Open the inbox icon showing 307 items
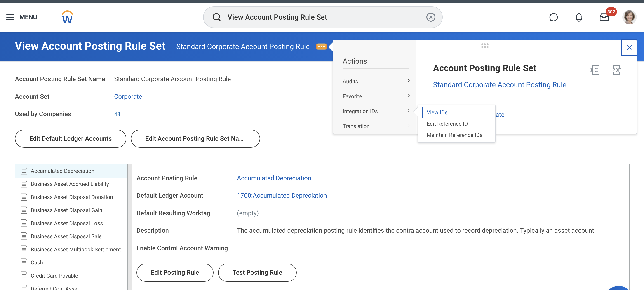Image resolution: width=644 pixels, height=290 pixels. pyautogui.click(x=604, y=17)
